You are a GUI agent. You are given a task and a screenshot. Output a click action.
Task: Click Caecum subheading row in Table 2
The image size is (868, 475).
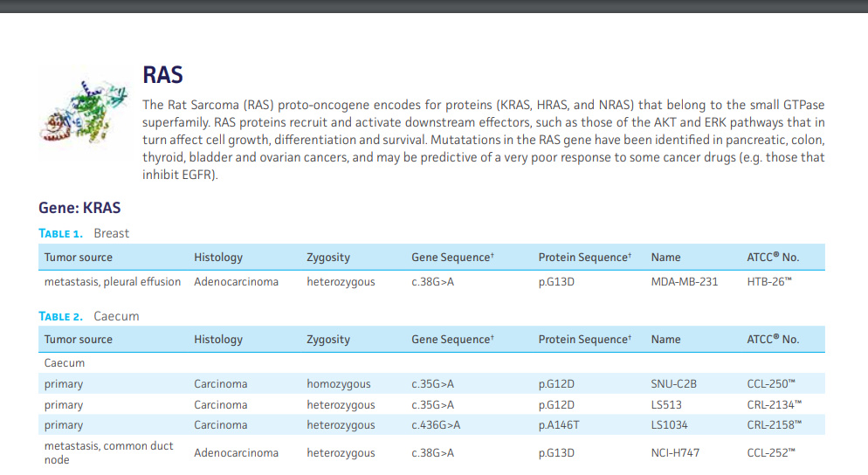[431, 363]
